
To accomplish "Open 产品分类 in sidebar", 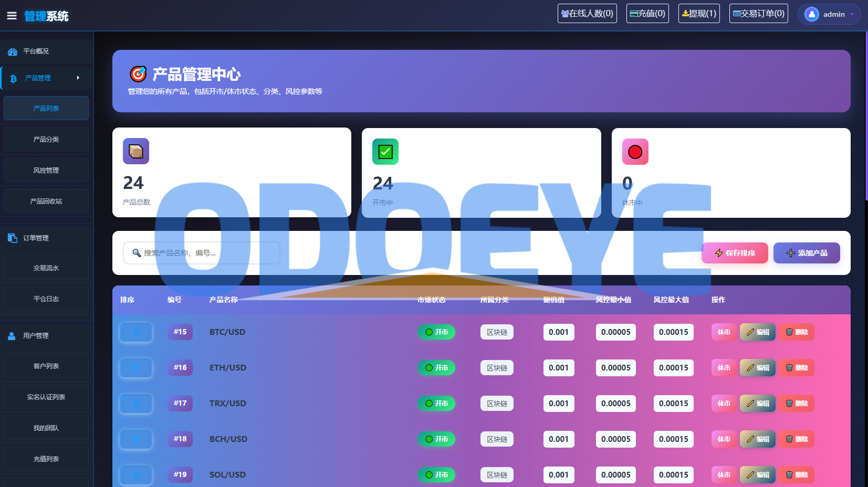I will pos(46,139).
